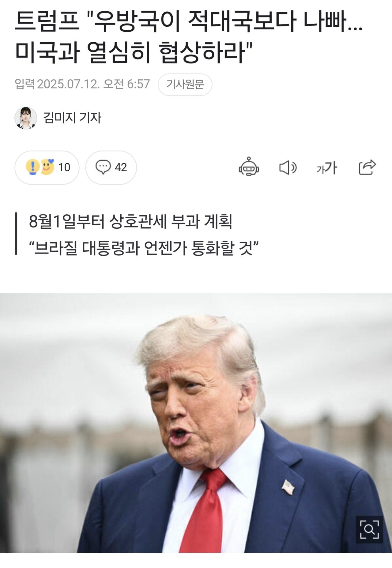Play article audio with the speaker icon
Viewport: 392px width, 568px height.
point(288,168)
